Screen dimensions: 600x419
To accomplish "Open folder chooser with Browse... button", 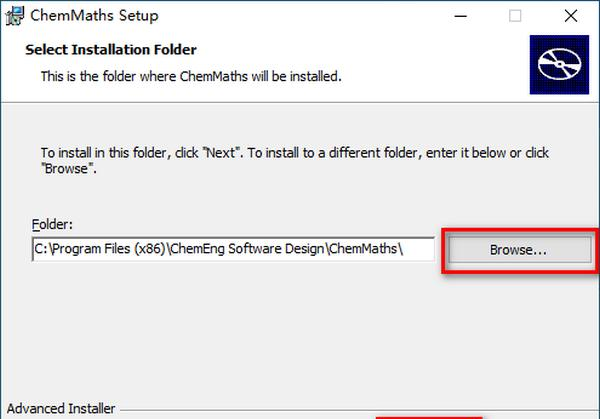I will pos(520,250).
